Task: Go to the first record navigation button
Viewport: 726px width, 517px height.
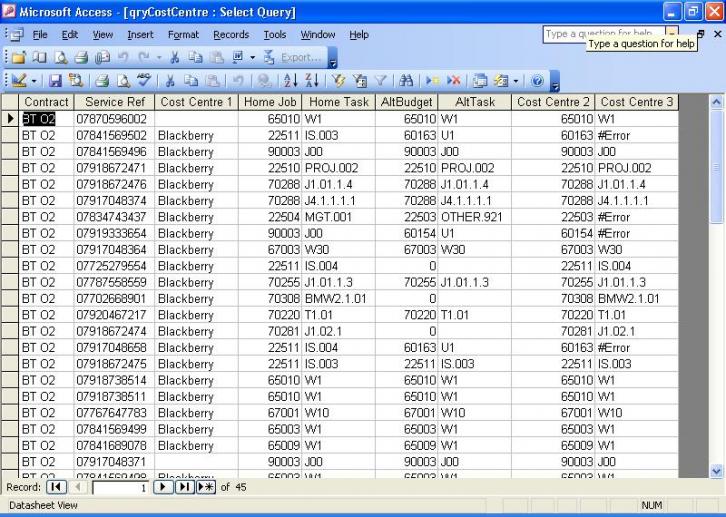Action: [x=56, y=487]
